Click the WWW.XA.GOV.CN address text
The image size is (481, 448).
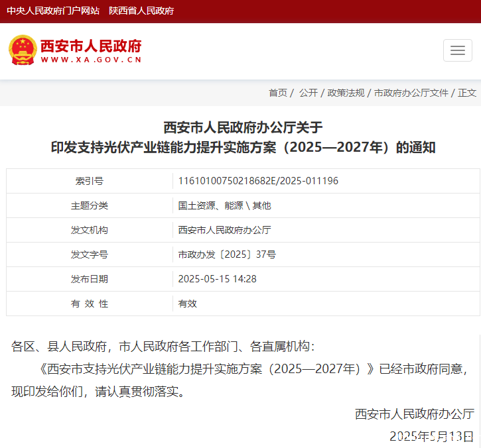(x=91, y=60)
